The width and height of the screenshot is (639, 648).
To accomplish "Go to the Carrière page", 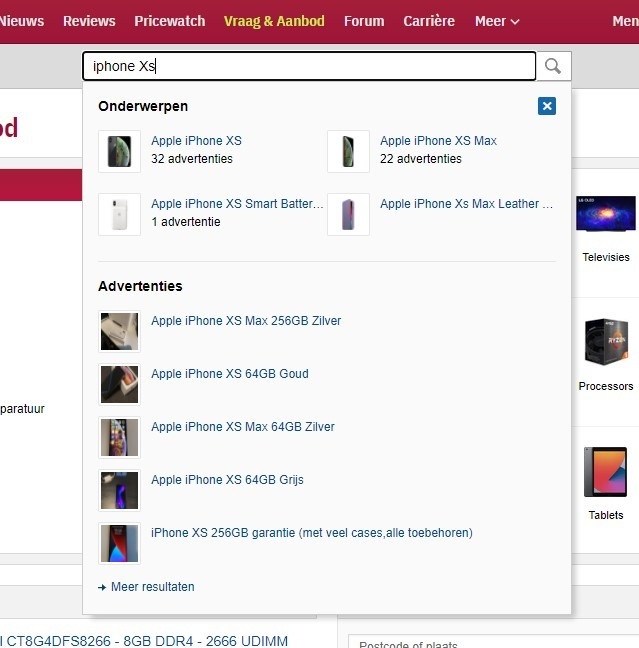I will (x=429, y=21).
